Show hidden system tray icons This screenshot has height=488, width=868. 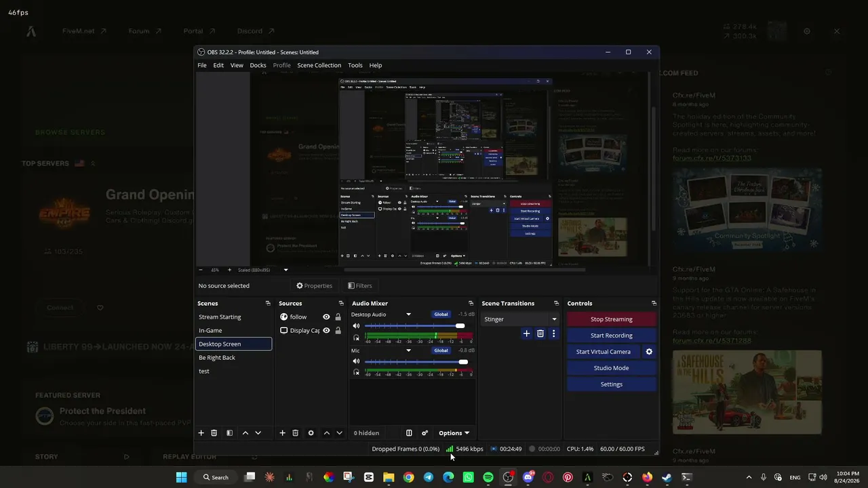749,477
